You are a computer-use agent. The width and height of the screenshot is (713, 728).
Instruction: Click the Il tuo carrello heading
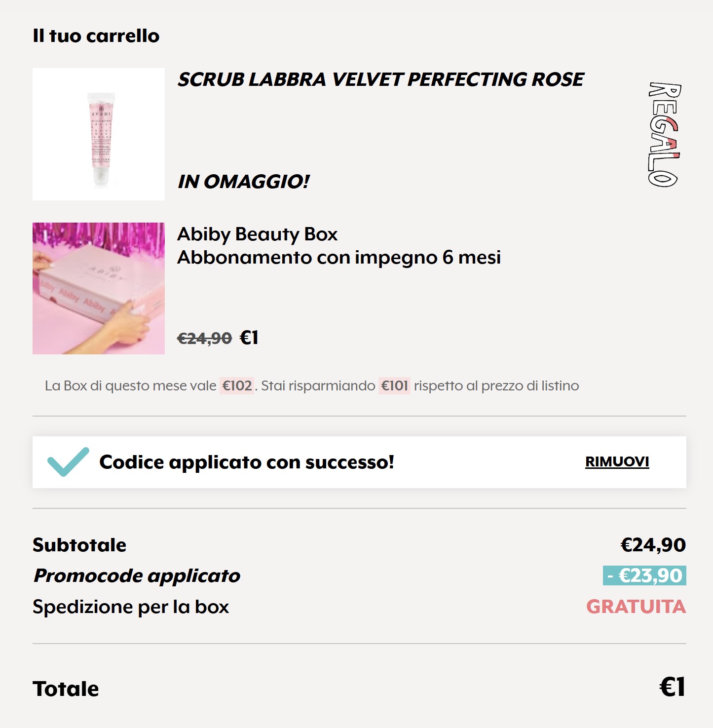click(96, 36)
